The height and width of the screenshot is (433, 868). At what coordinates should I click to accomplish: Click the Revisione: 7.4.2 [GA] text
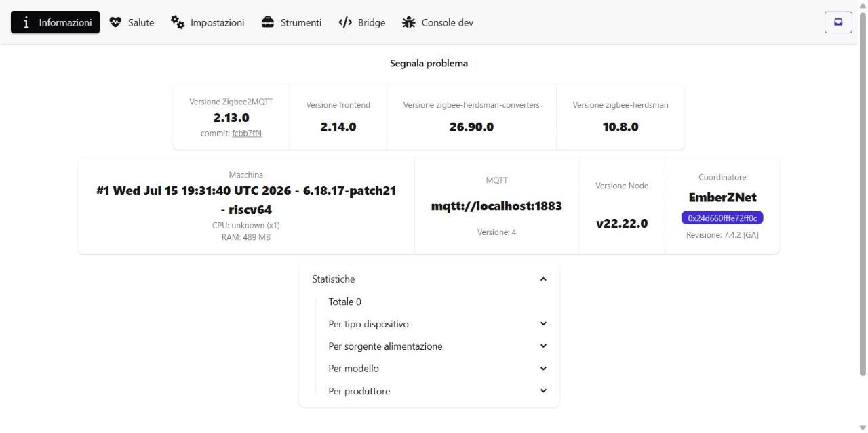pos(722,235)
